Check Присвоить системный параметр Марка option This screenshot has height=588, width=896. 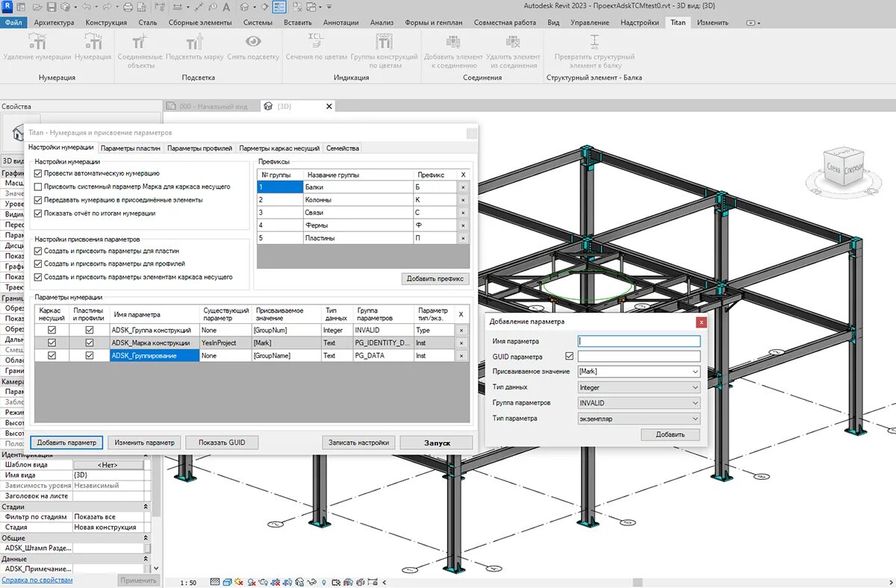pos(38,187)
